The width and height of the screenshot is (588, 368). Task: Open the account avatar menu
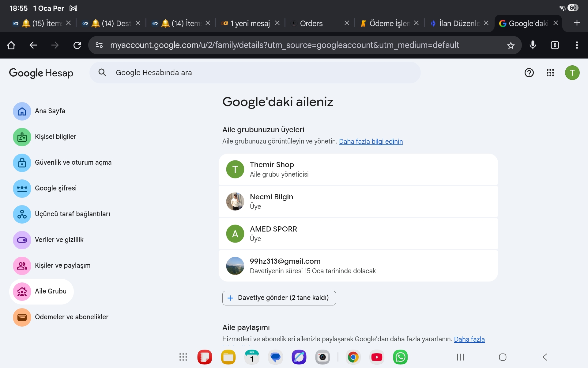click(572, 73)
